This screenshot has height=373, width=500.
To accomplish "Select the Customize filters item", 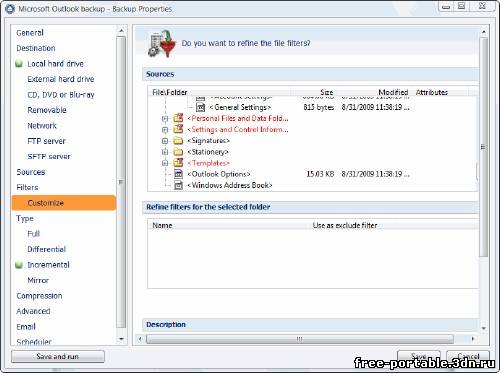I will point(64,203).
